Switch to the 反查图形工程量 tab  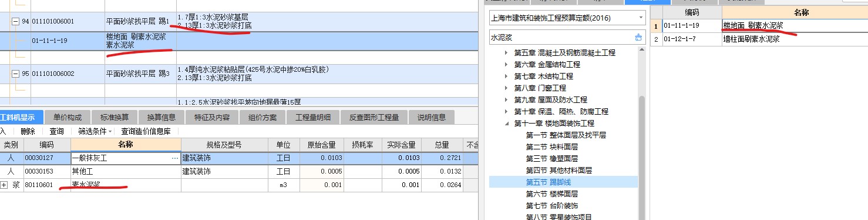pyautogui.click(x=374, y=117)
